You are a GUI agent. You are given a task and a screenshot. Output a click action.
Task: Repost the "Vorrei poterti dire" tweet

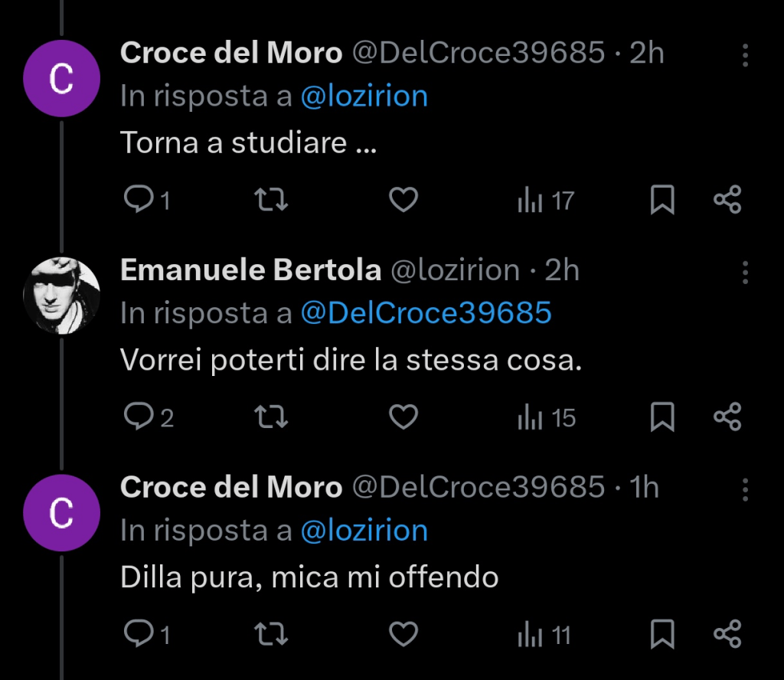coord(270,417)
